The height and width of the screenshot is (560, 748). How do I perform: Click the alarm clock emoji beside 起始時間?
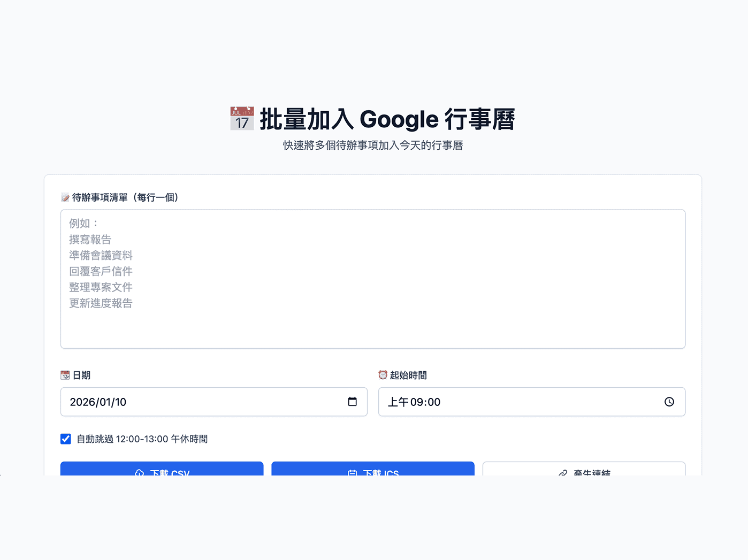(x=383, y=375)
